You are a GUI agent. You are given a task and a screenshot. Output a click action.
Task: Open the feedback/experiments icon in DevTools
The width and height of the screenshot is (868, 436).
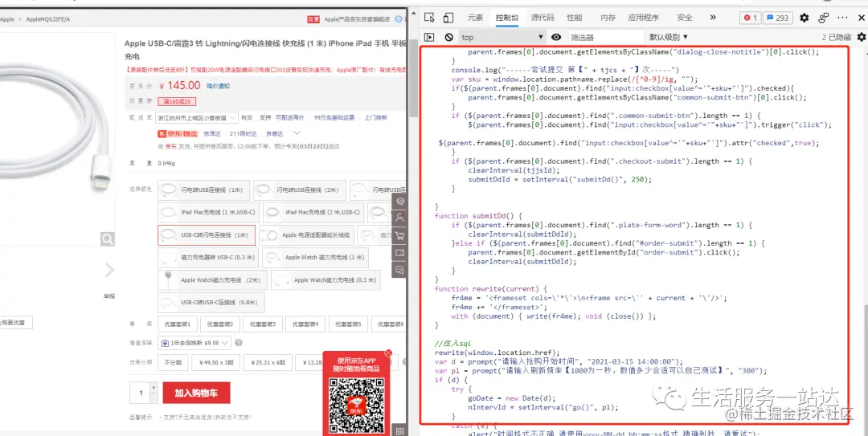click(x=824, y=18)
